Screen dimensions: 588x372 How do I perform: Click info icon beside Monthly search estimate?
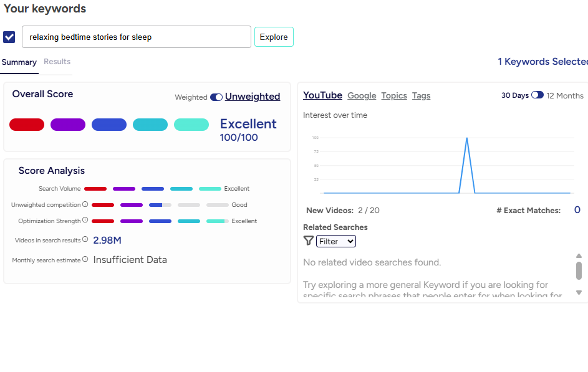coord(85,260)
